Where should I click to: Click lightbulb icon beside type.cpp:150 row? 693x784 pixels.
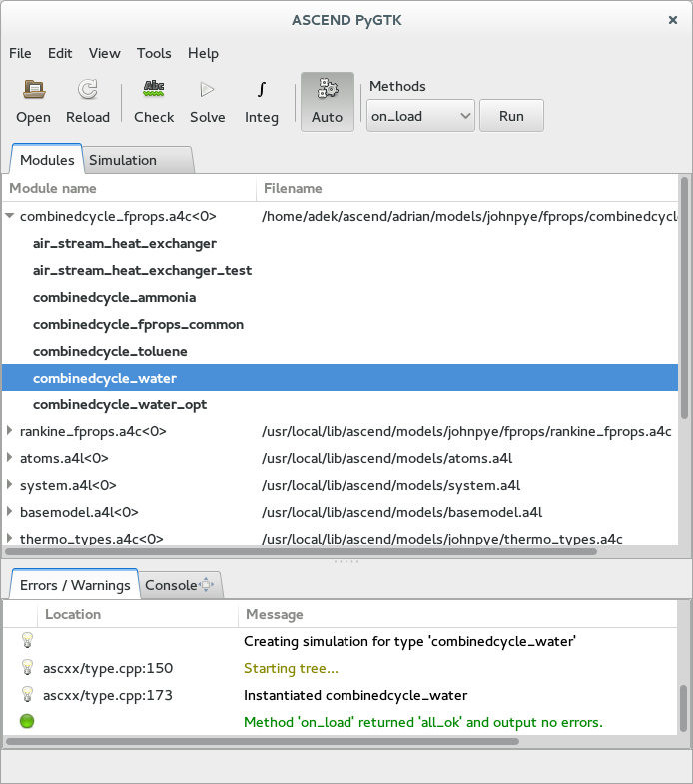pyautogui.click(x=27, y=668)
